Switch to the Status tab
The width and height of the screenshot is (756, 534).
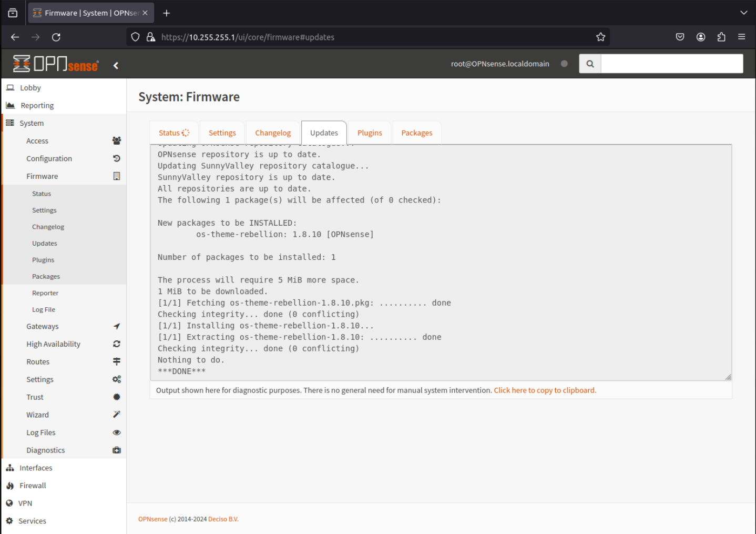(173, 133)
